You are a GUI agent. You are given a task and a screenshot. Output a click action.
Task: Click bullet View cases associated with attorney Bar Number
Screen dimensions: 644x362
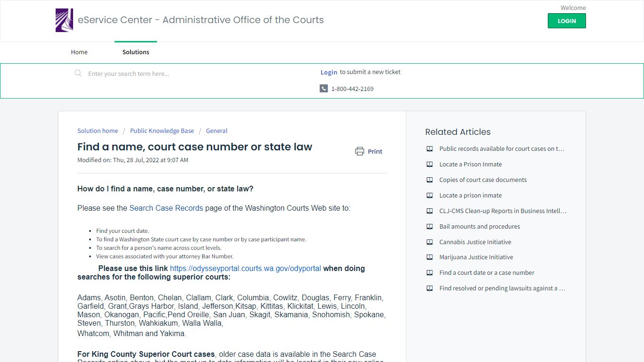165,256
